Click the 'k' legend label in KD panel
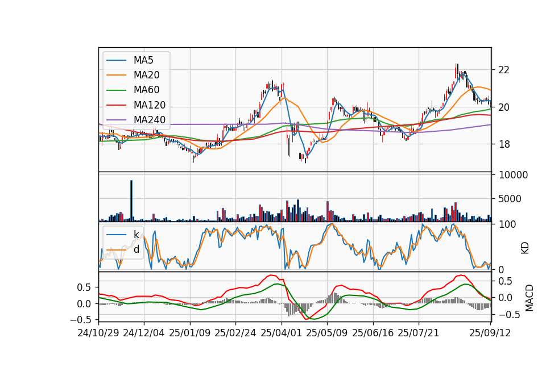The height and width of the screenshot is (392, 546). pyautogui.click(x=136, y=235)
